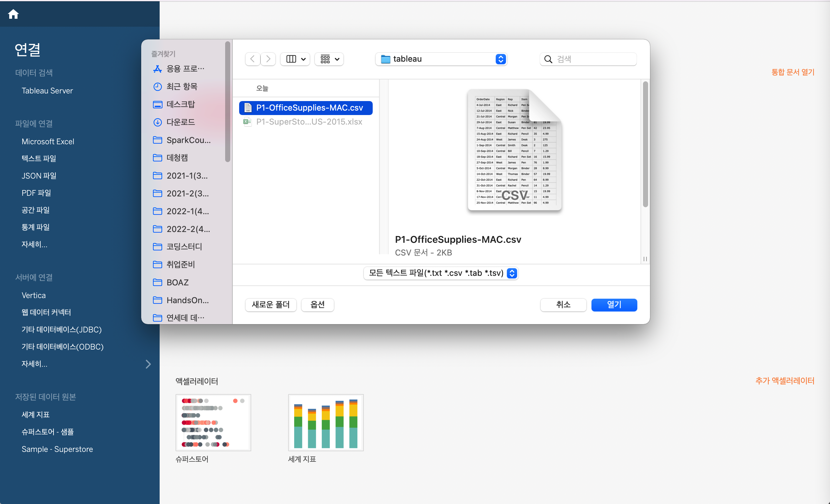830x504 pixels.
Task: Click the favorites sidebar scrollbar
Action: tap(228, 102)
